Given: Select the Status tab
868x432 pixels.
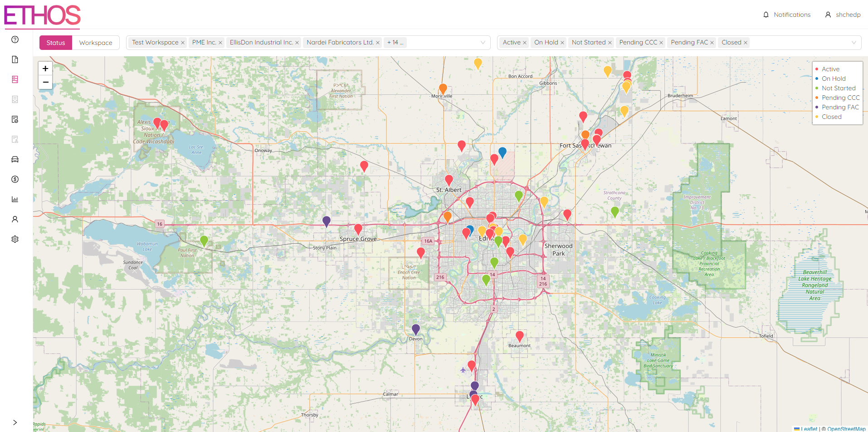Looking at the screenshot, I should pyautogui.click(x=55, y=42).
